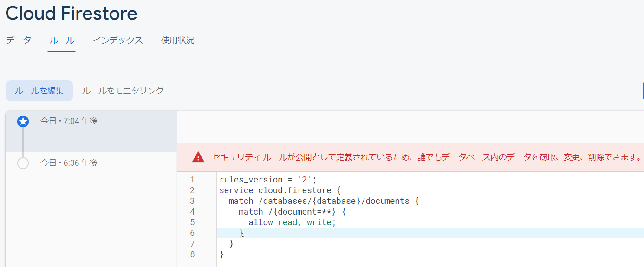The image size is (644, 267).
Task: Go to the 使用状況 tab
Action: [x=178, y=40]
